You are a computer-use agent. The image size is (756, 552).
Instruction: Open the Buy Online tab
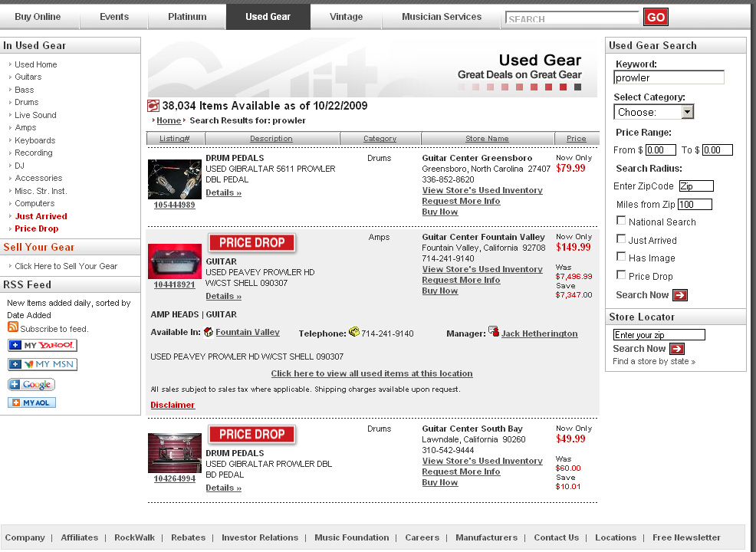coord(38,17)
